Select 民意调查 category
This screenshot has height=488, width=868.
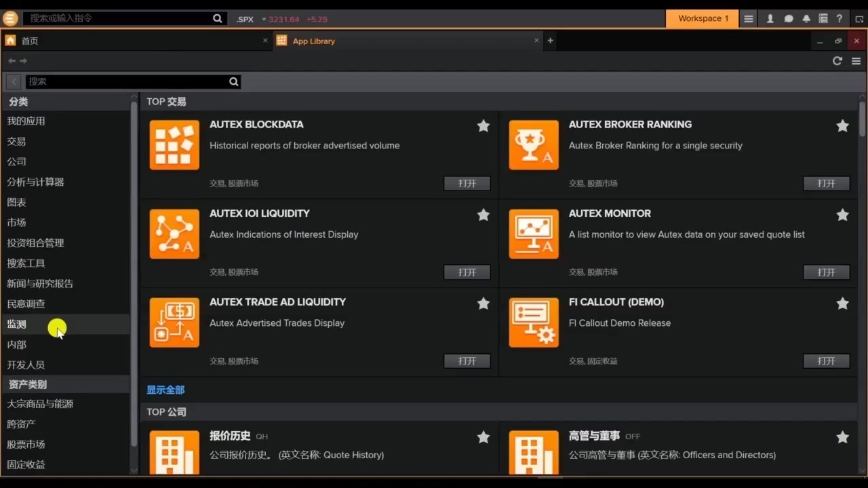coord(64,304)
